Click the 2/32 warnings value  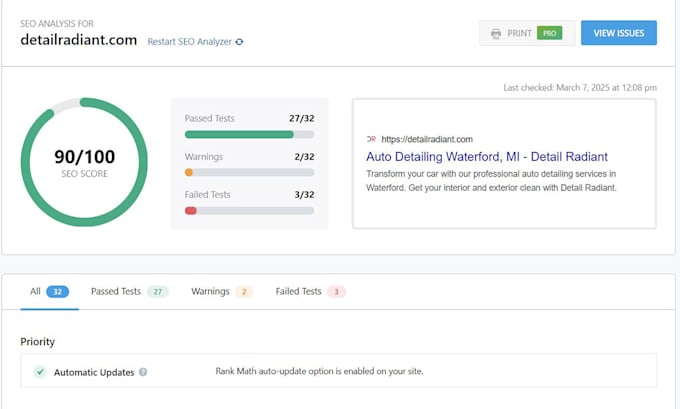pyautogui.click(x=304, y=157)
